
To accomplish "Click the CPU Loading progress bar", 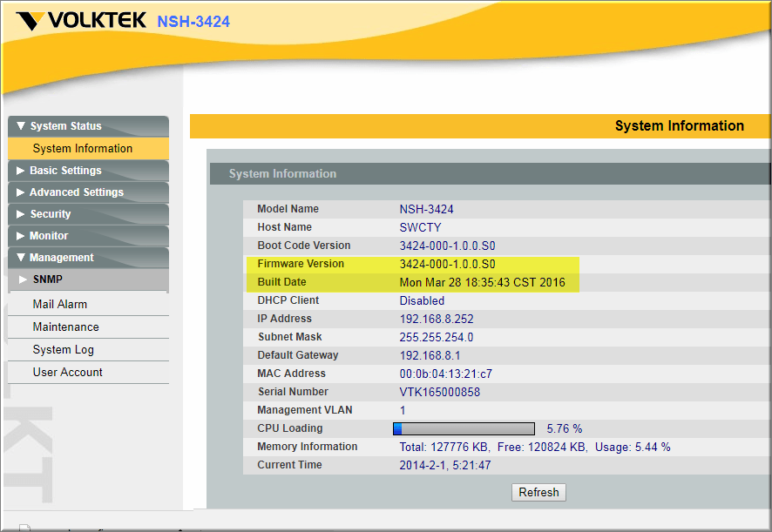I will point(464,428).
